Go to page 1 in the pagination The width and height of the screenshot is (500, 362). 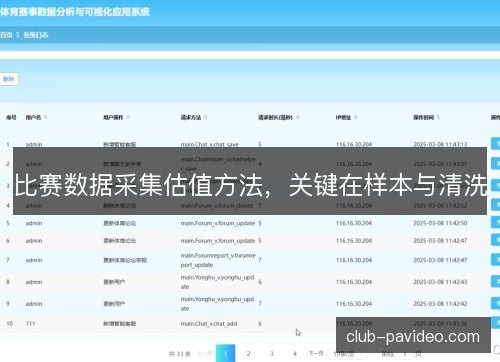[226, 353]
